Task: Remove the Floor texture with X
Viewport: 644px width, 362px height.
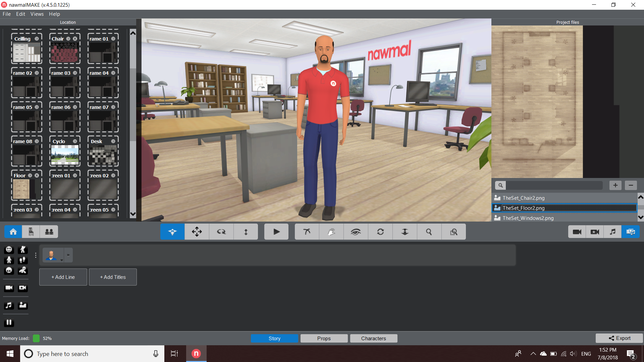Action: pyautogui.click(x=37, y=175)
